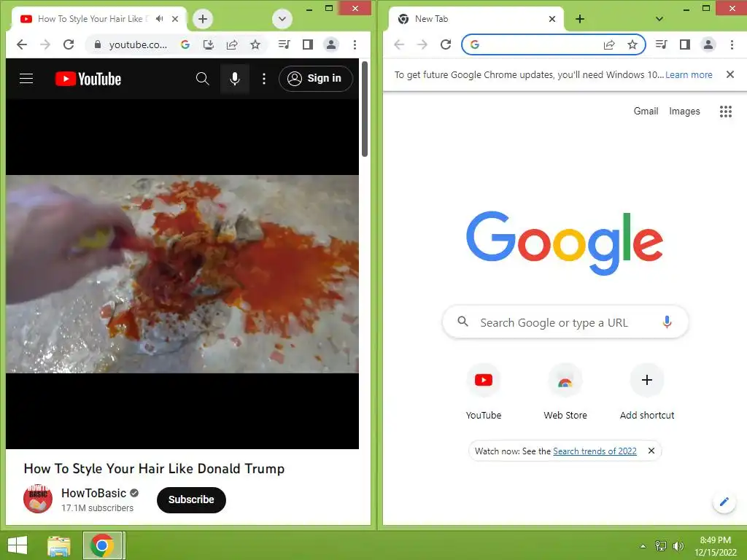Image resolution: width=747 pixels, height=560 pixels.
Task: Open media controls in YouTube window toolbar
Action: coord(284,44)
